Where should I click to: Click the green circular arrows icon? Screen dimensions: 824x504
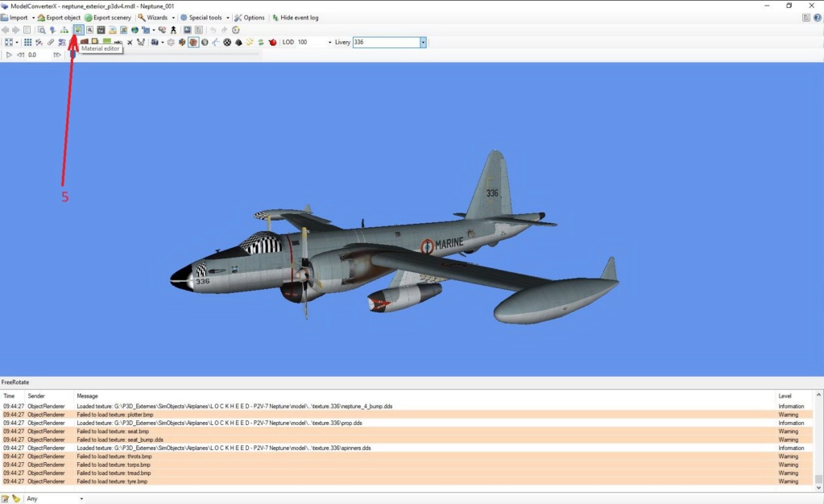click(x=261, y=42)
